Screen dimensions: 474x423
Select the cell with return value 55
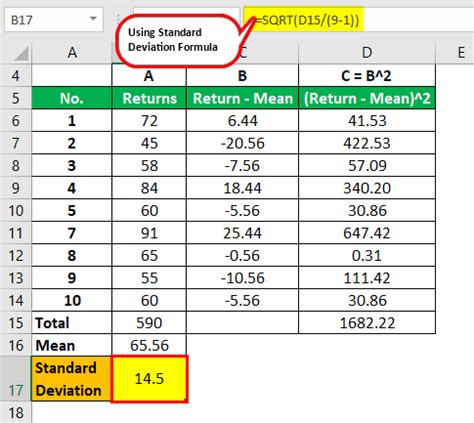click(x=149, y=278)
